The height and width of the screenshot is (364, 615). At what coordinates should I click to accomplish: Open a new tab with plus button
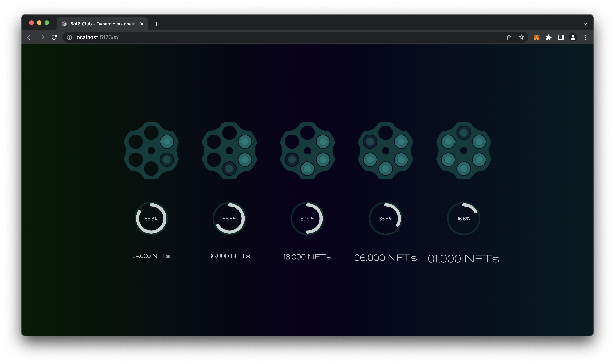pos(156,24)
